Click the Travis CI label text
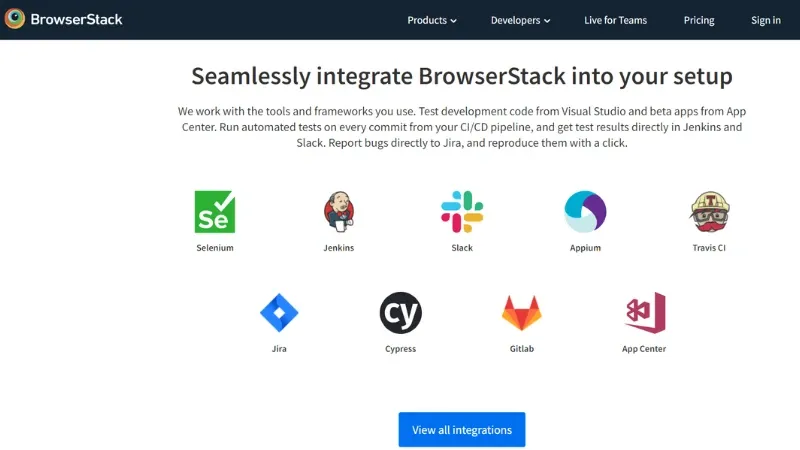The height and width of the screenshot is (450, 800). 709,248
